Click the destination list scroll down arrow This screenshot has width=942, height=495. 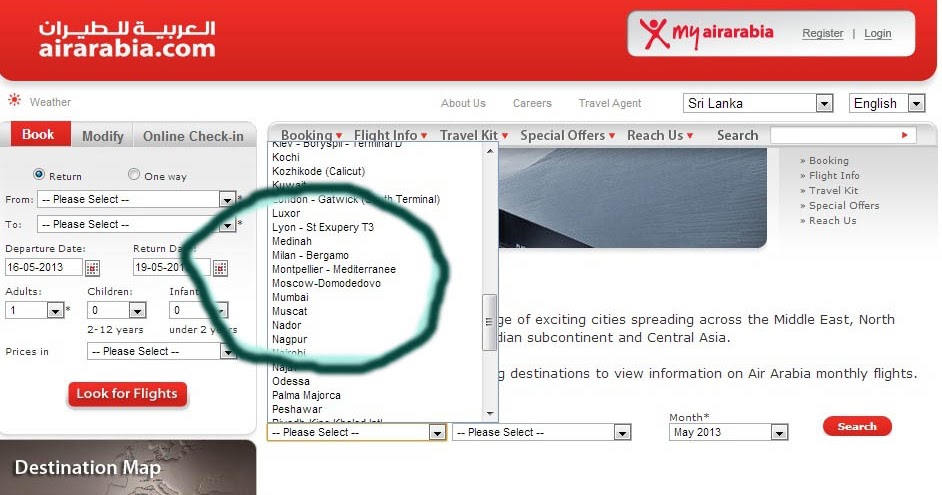(490, 413)
